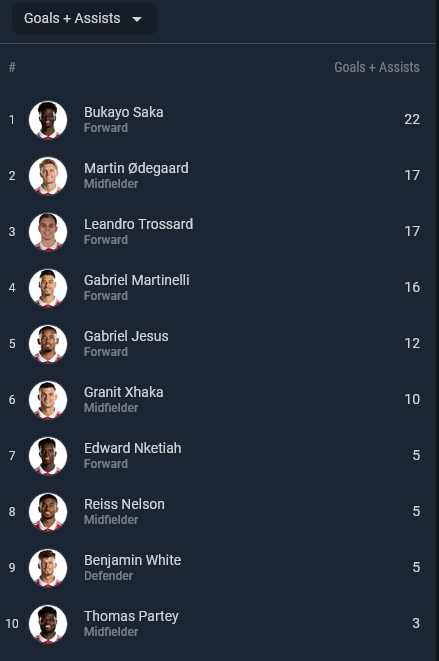Click the dropdown arrow beside Goals + Assists

(x=137, y=19)
